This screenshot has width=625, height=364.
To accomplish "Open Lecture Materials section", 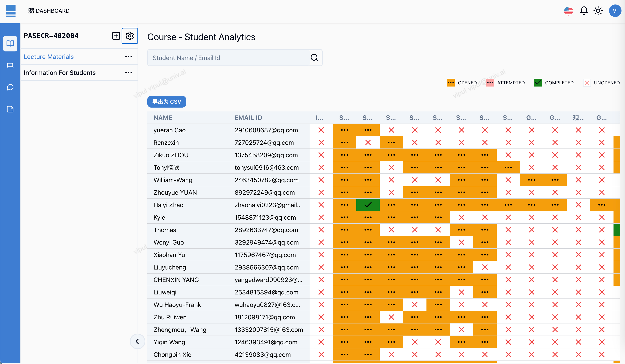I will (49, 57).
